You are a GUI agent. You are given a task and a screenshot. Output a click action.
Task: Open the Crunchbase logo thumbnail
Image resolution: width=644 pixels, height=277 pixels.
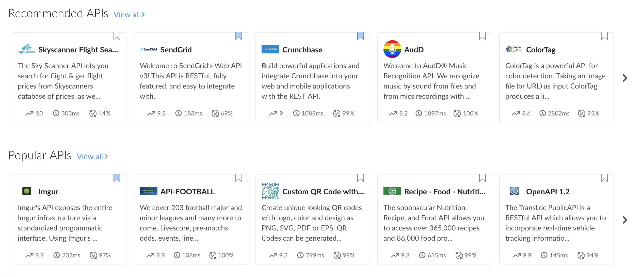270,49
